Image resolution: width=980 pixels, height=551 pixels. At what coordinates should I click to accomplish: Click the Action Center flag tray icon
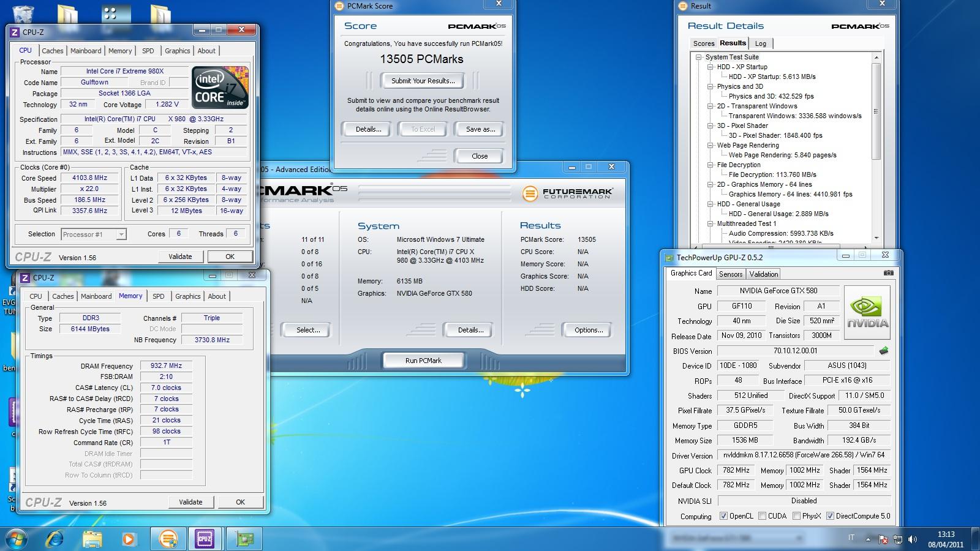click(883, 539)
